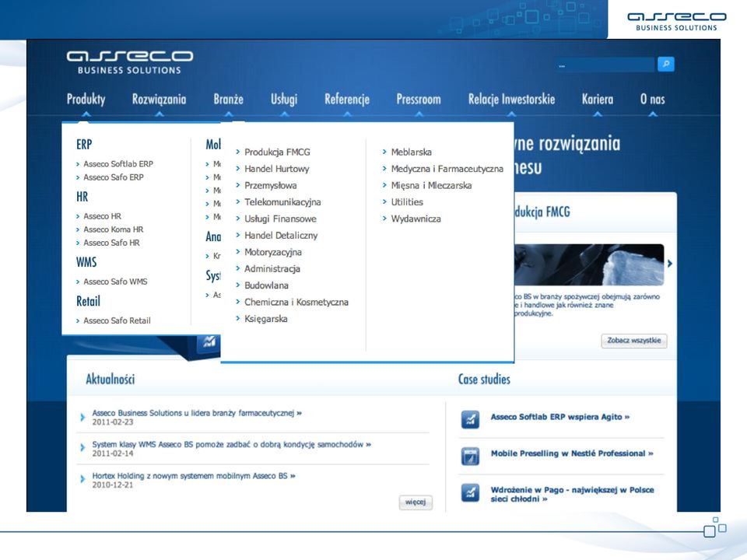Choose the Produkcja FMCG industry
Screen dimensions: 747x560
pyautogui.click(x=277, y=152)
